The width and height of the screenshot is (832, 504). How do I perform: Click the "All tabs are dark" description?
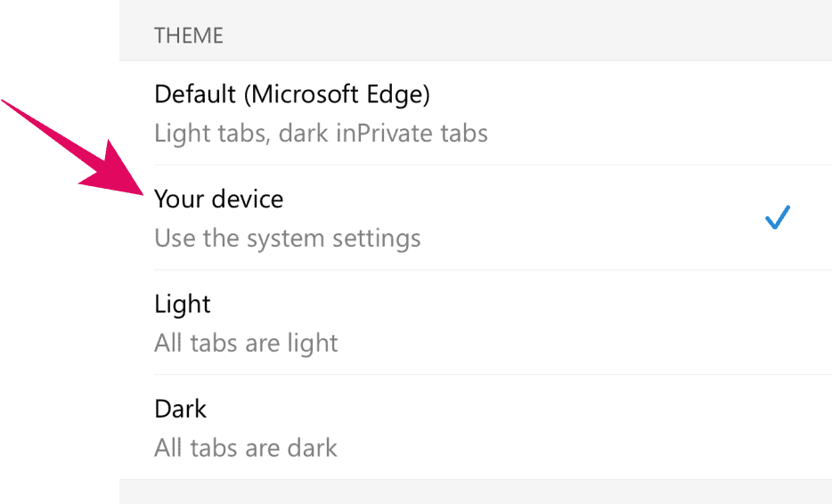(246, 447)
